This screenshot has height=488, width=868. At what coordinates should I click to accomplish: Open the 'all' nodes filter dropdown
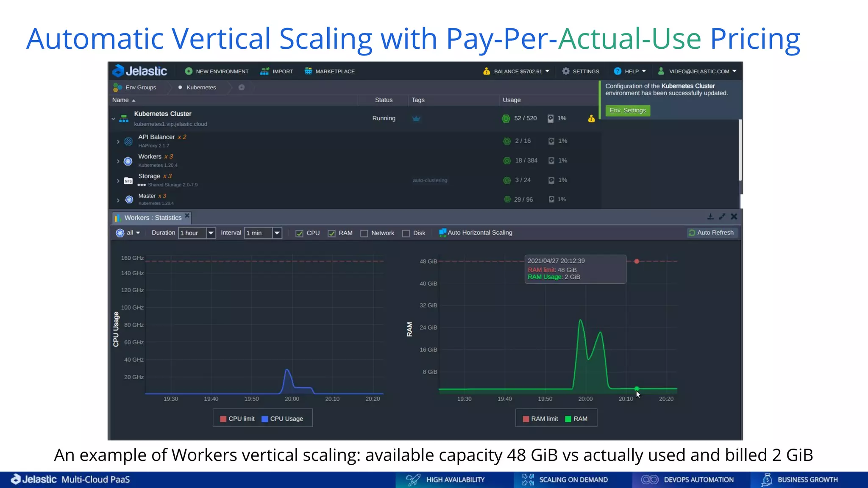coord(128,233)
